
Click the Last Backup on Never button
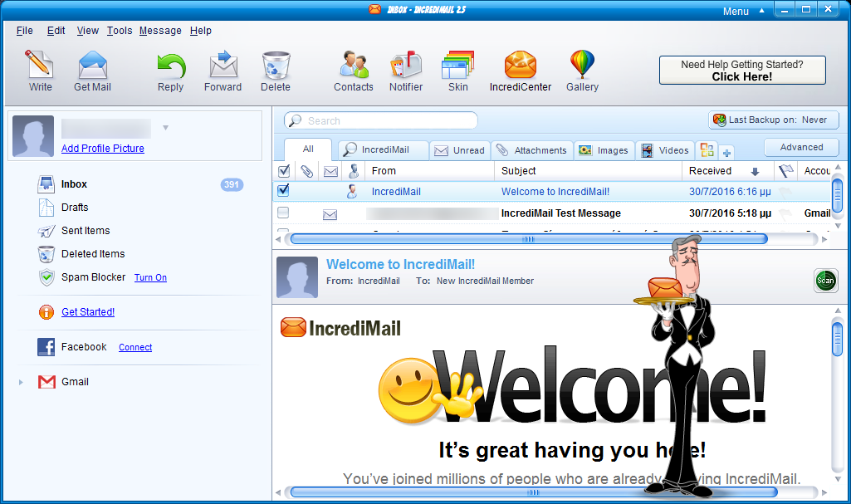coord(774,120)
